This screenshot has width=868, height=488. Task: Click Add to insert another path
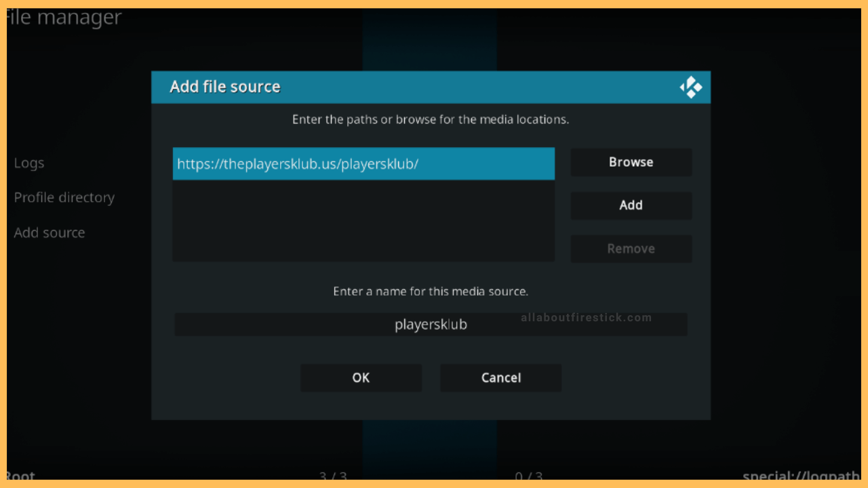631,205
